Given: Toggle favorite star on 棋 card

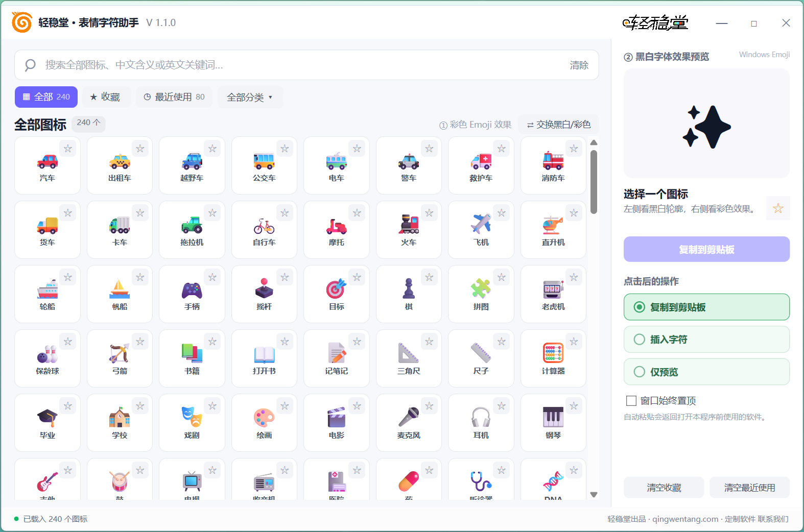Looking at the screenshot, I should [x=429, y=277].
